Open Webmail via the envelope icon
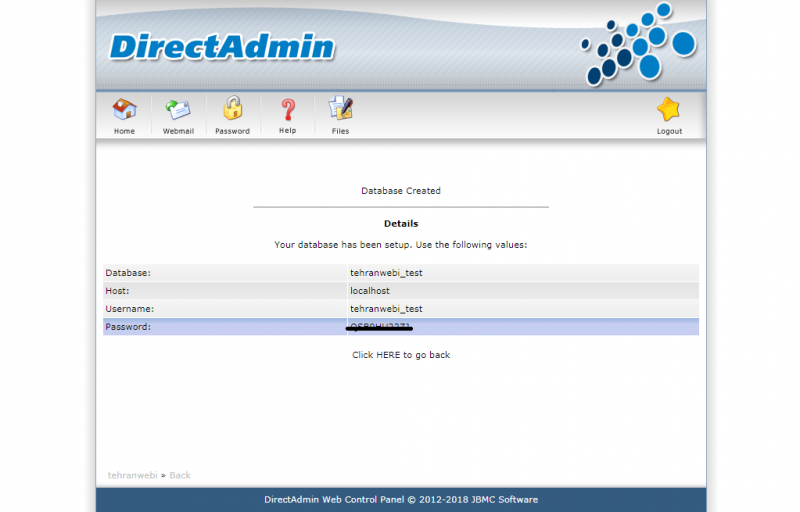The height and width of the screenshot is (512, 800). [x=178, y=109]
